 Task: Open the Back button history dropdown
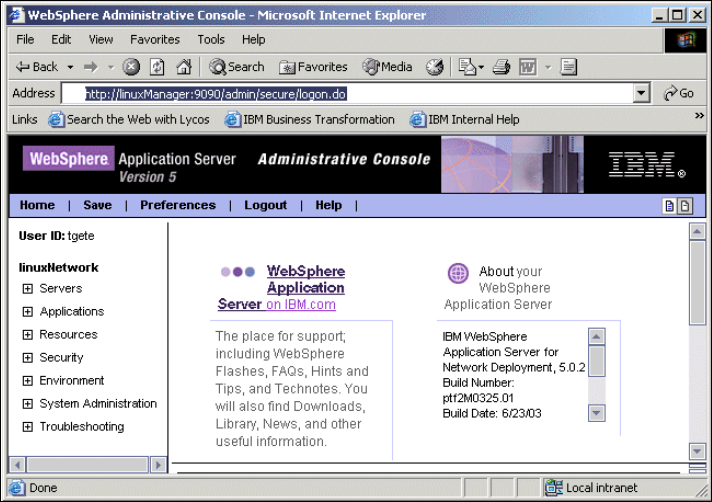coord(70,67)
